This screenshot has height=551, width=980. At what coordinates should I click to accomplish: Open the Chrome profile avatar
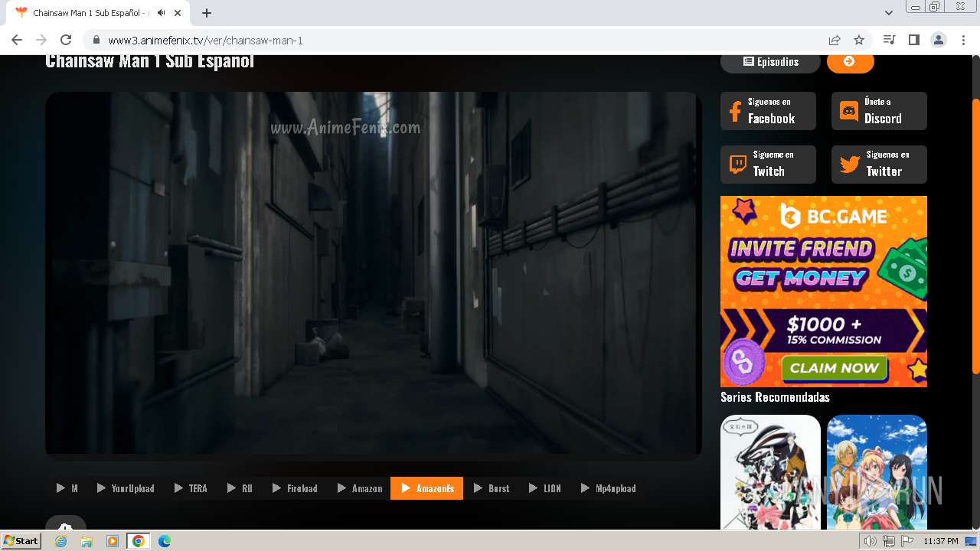(x=939, y=40)
